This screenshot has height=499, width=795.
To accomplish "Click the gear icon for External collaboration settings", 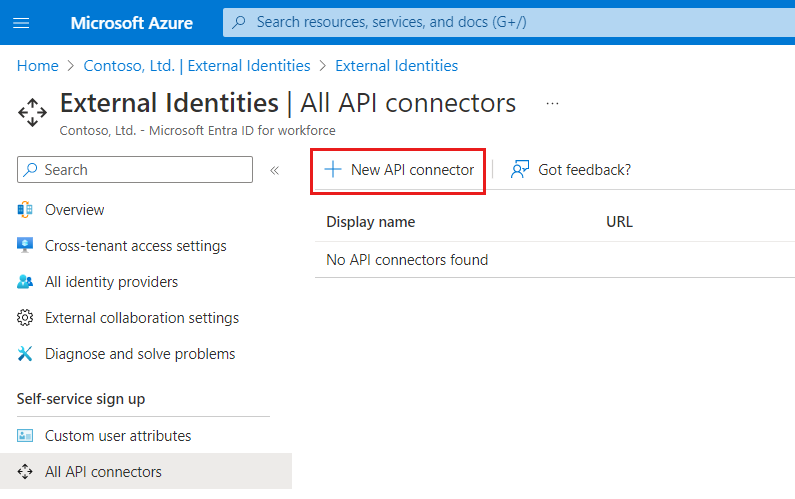I will click(x=25, y=317).
